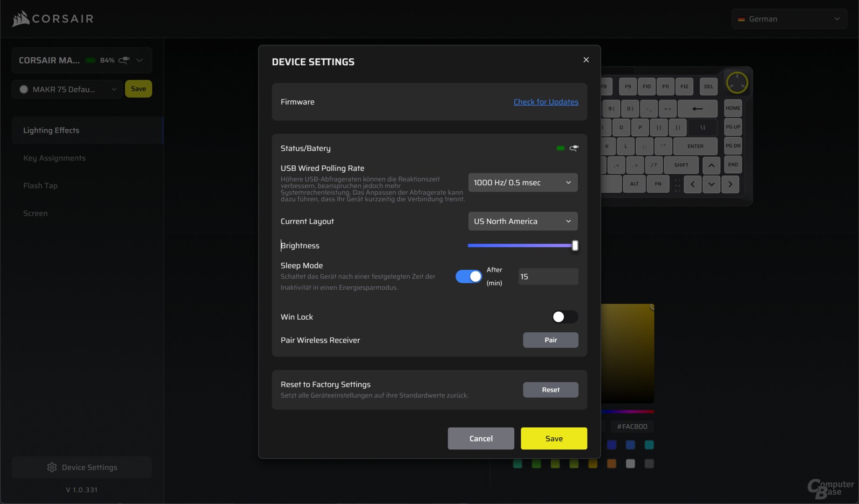Click the F12 key on keyboard preview
This screenshot has height=504, width=859.
[x=684, y=86]
